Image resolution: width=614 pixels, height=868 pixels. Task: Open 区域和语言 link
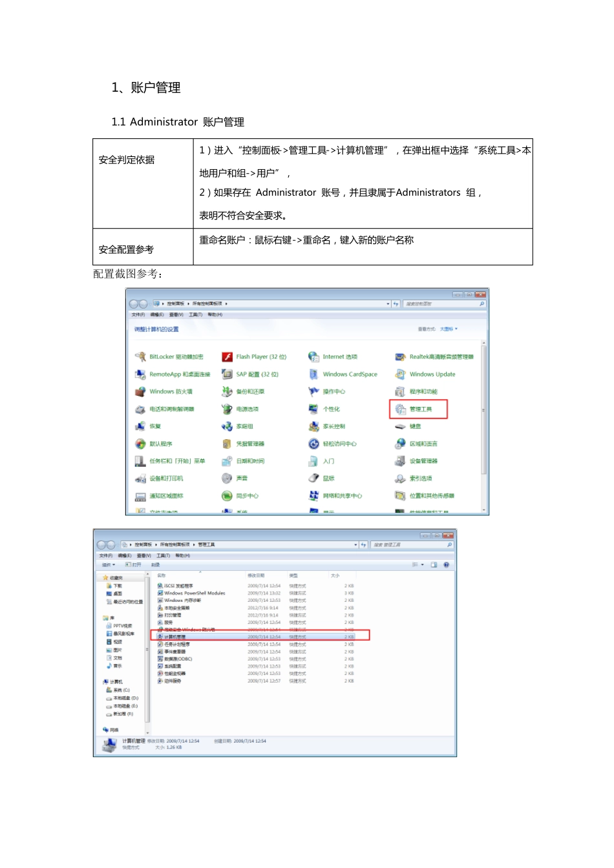point(416,444)
